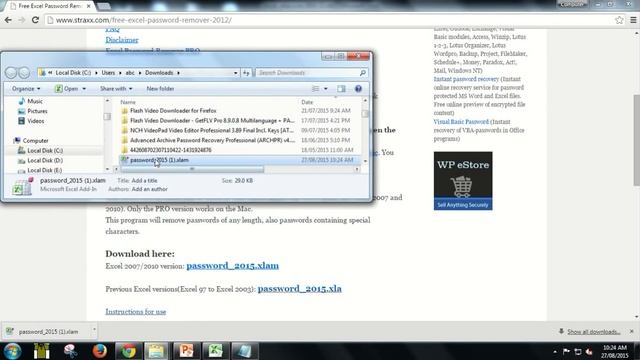Click the Search Downloads field

pos(310,73)
